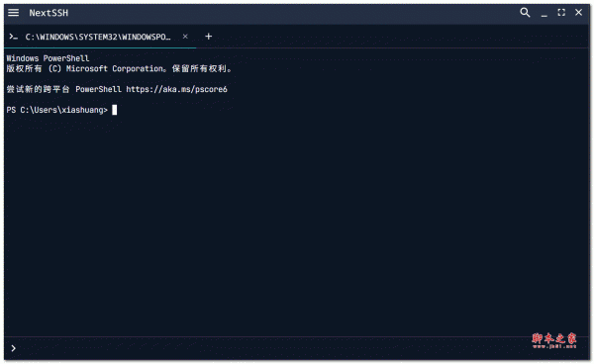This screenshot has height=364, width=594.
Task: Click the https://aka.ms/pscore6 link text
Action: 176,89
